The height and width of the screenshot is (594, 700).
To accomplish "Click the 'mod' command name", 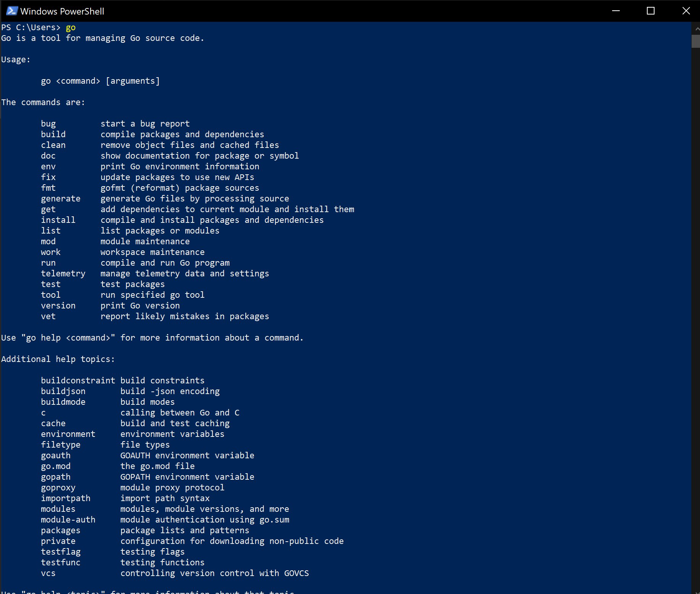I will [x=48, y=242].
